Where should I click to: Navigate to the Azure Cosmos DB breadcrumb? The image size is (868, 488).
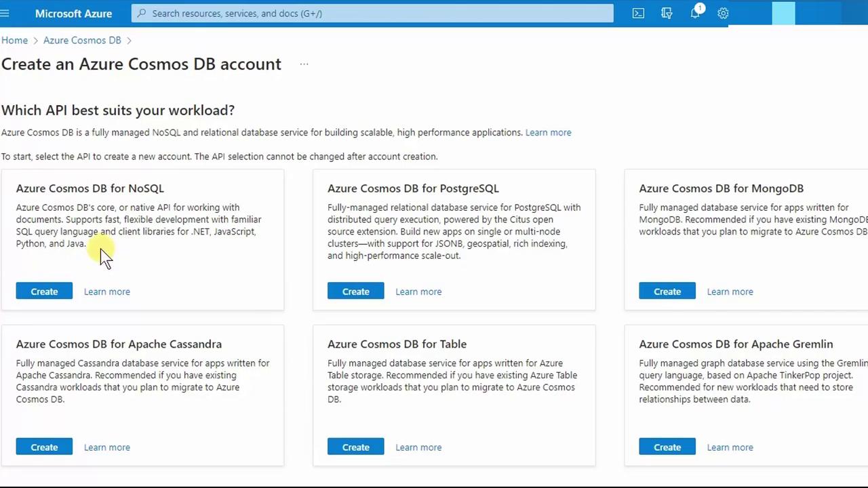[82, 40]
